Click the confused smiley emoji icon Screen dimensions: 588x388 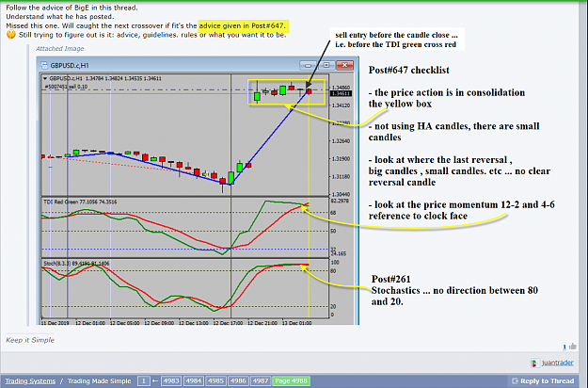point(11,35)
